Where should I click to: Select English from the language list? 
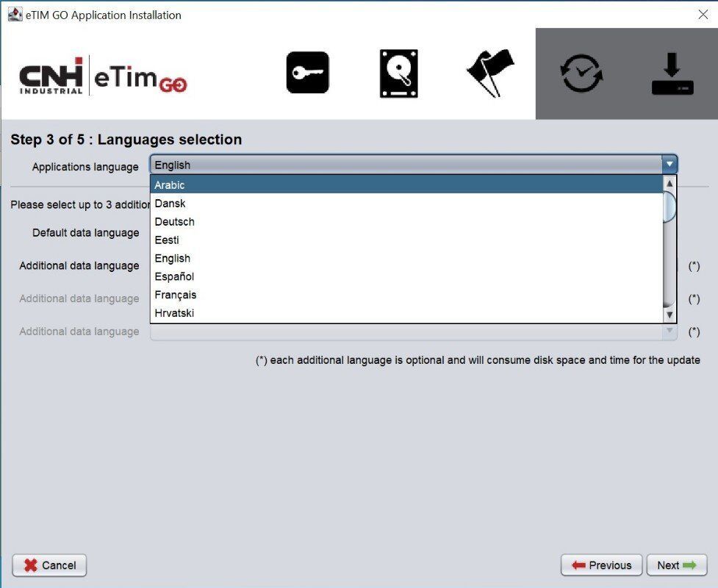pyautogui.click(x=406, y=258)
